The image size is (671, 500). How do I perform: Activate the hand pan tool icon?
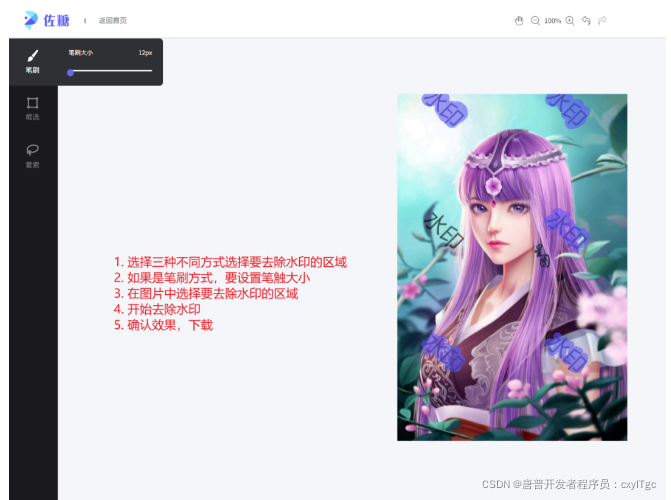click(x=519, y=21)
